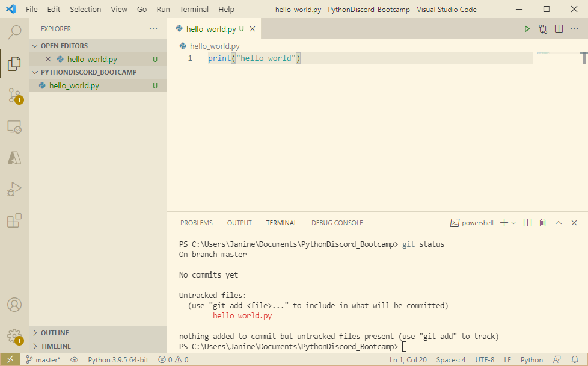Screen dimensions: 588x366
Task: Collapse the PYTHONDISCORD_BOOTCAMP folder section
Action: 98,72
